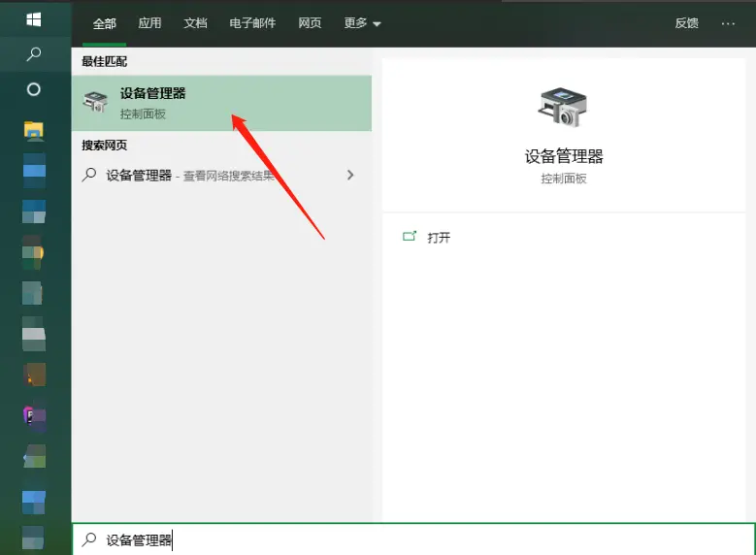
Task: Click 打开 to launch Device Manager
Action: 439,238
